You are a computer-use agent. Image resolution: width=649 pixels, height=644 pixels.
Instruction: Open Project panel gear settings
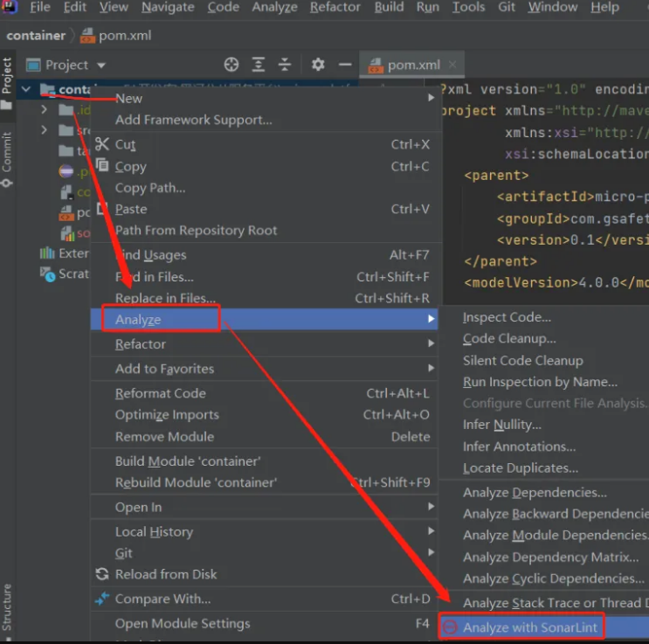point(318,65)
